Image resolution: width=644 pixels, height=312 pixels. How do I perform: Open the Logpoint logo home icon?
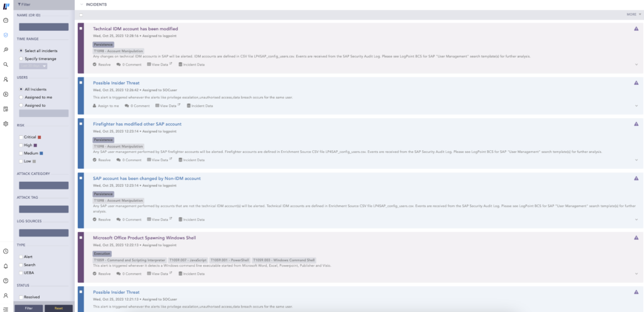[6, 6]
